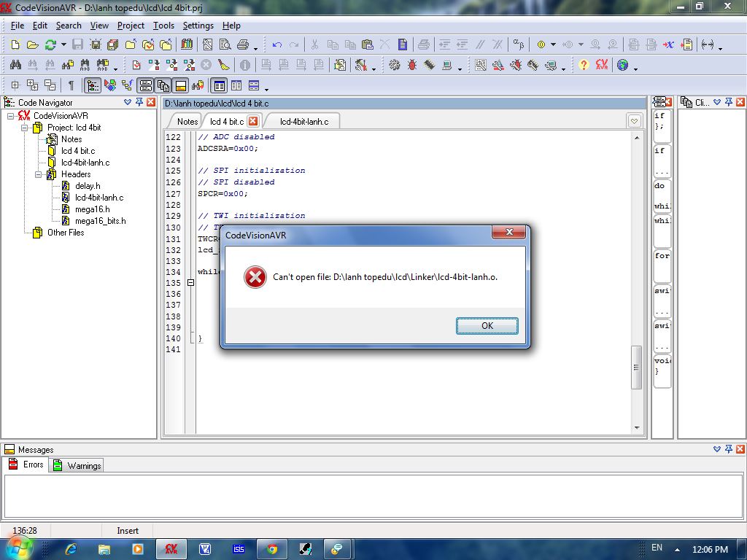Open the Clipboard panel dropdown arrow
This screenshot has width=747, height=560.
(x=717, y=102)
